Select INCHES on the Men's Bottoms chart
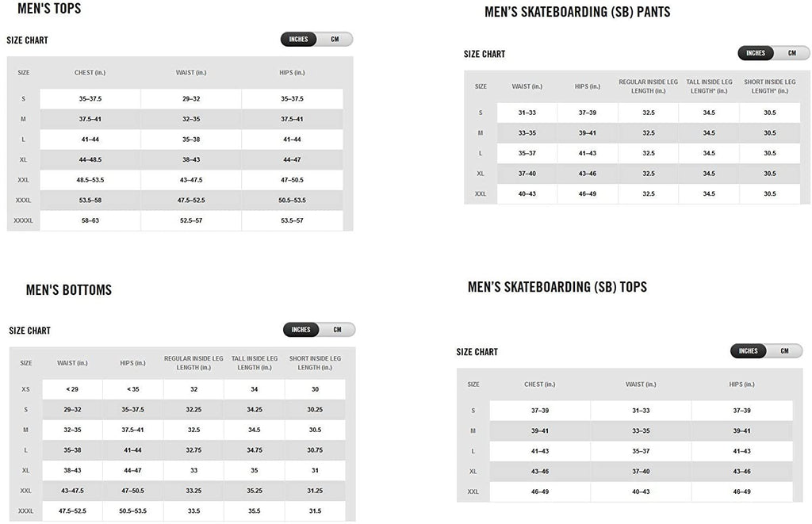This screenshot has width=812, height=524. click(301, 329)
